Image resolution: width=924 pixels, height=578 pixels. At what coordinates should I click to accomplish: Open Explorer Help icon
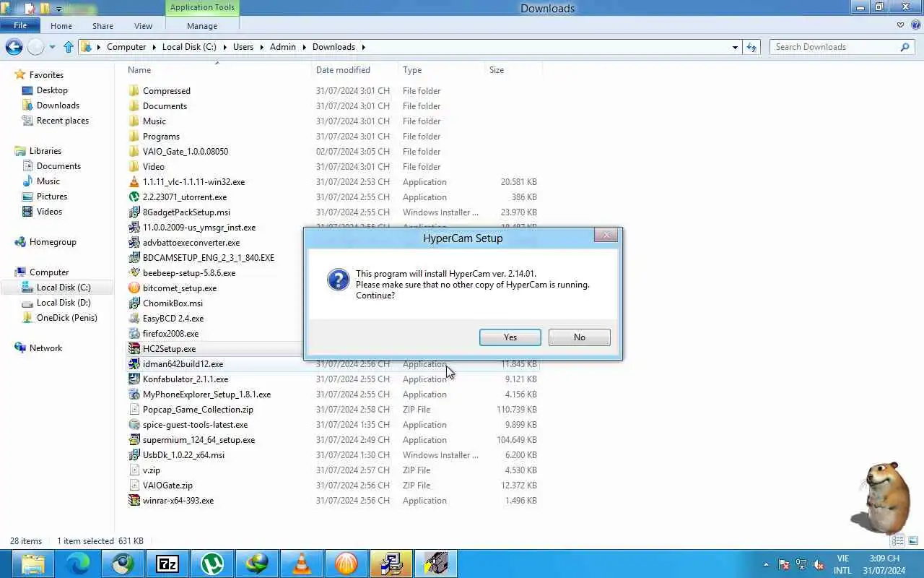tap(915, 25)
